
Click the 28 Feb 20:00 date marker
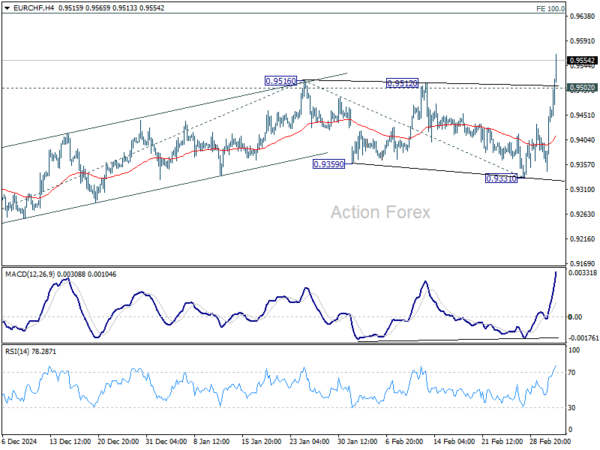click(x=550, y=441)
